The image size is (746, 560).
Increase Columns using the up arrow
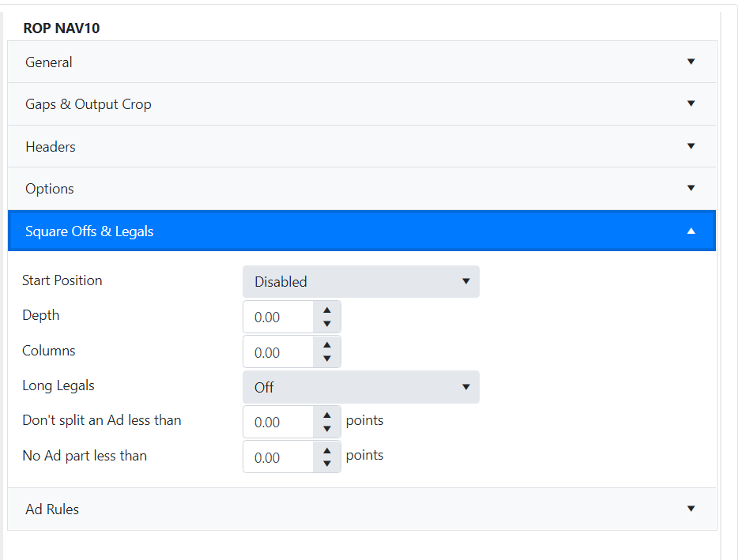coord(327,345)
